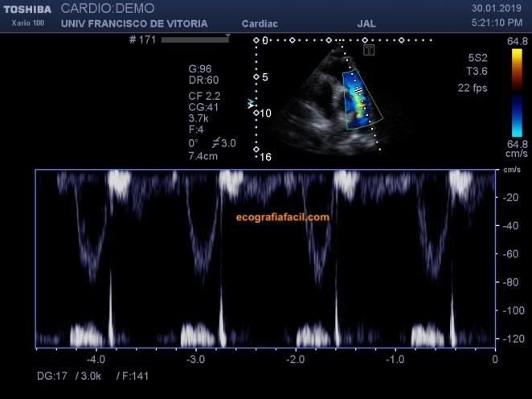Select the color Doppler box on image
Screen dimensions: 532x399
[360, 99]
